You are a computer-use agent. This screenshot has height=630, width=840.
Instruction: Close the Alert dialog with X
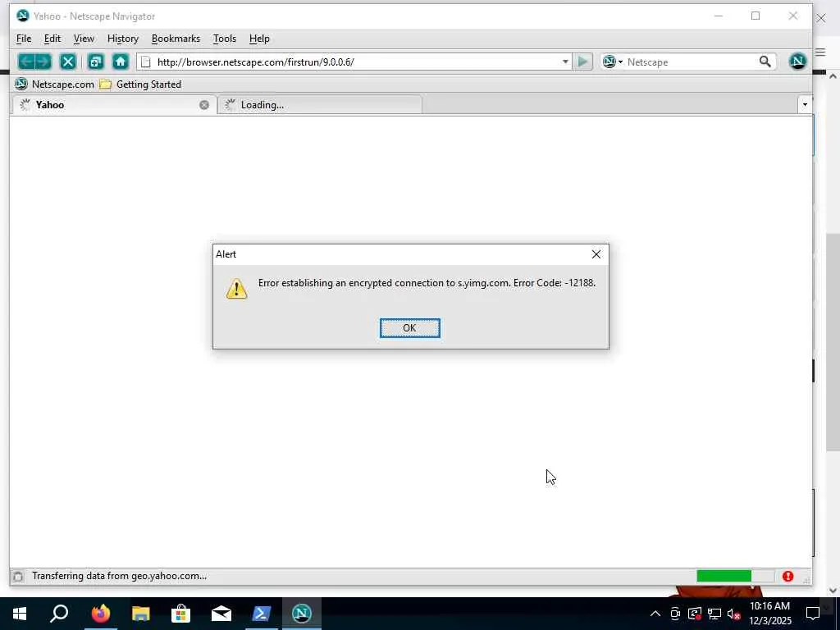(596, 254)
